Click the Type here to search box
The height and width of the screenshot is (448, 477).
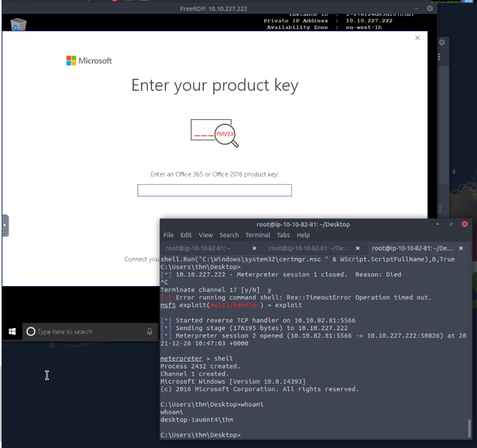point(90,331)
